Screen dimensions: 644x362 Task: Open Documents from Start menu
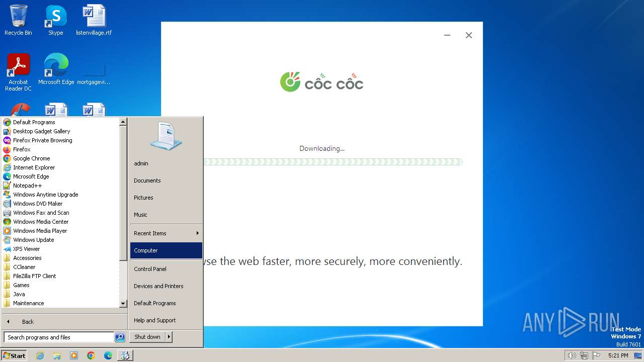point(166,180)
